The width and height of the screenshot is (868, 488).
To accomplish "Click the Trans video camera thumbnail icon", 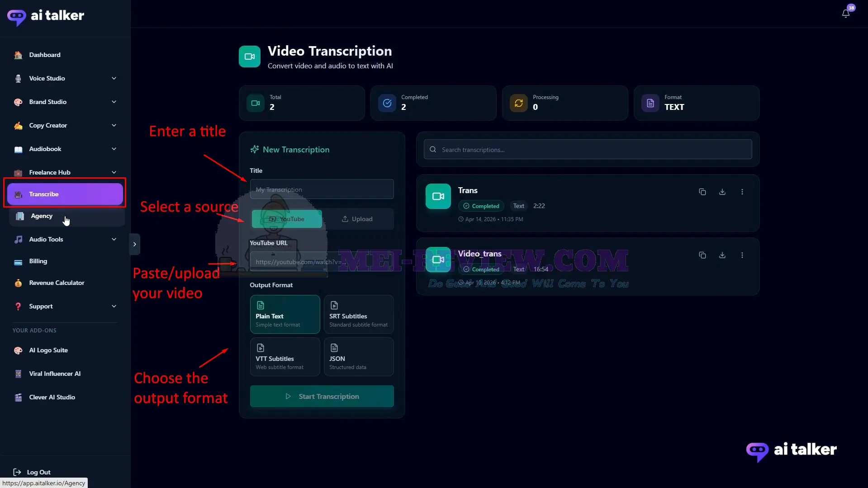I will click(x=438, y=196).
